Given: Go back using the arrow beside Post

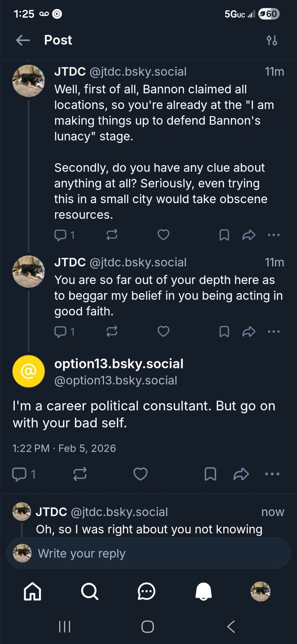Looking at the screenshot, I should click(23, 40).
